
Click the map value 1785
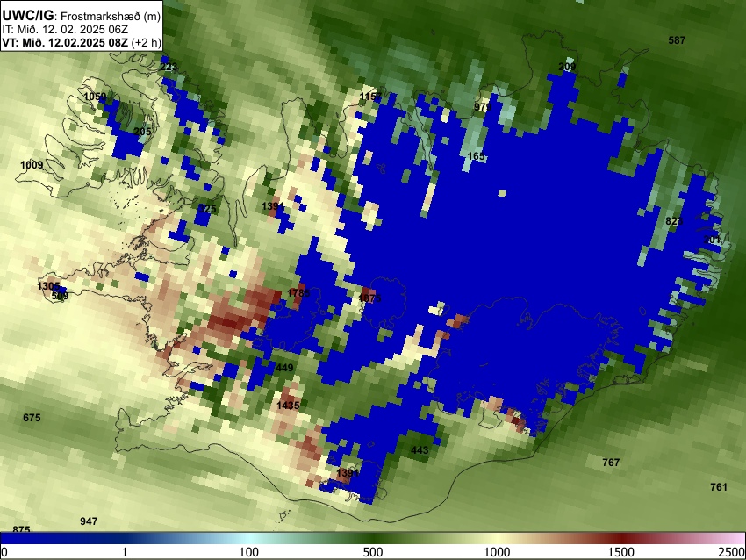click(x=298, y=293)
